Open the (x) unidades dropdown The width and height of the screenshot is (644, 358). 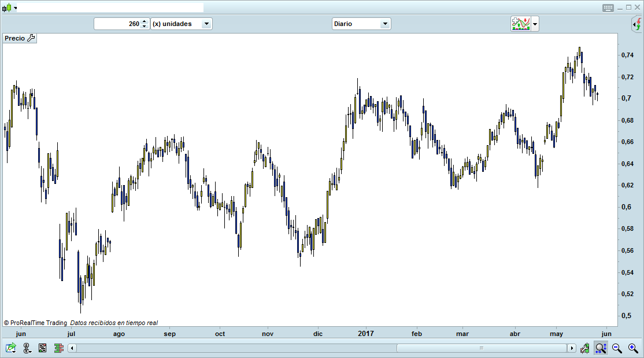click(181, 24)
